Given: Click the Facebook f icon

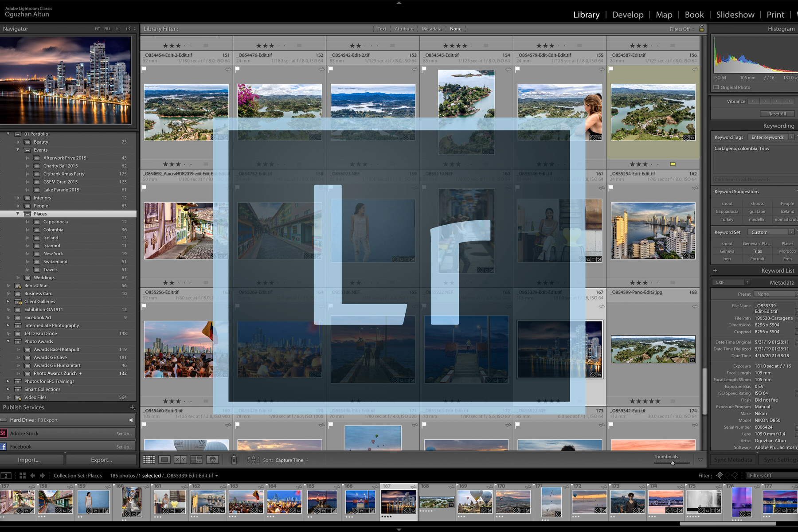Looking at the screenshot, I should tap(3, 446).
